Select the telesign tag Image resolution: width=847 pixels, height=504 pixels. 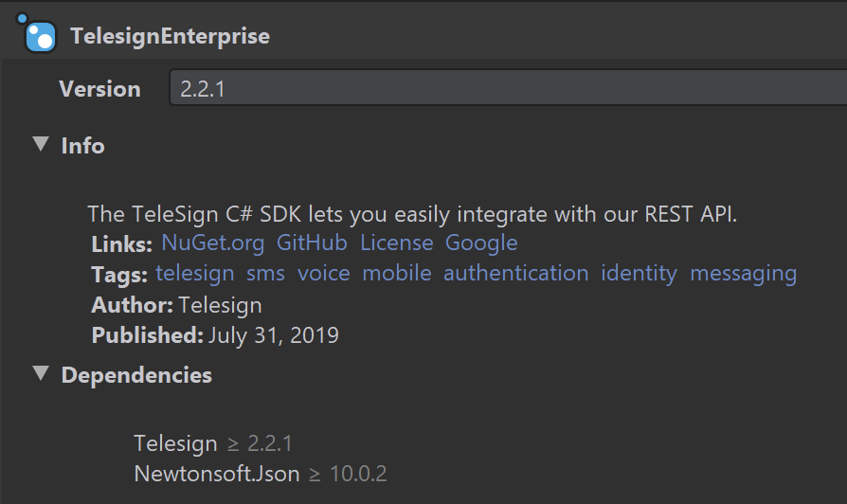[x=195, y=274]
